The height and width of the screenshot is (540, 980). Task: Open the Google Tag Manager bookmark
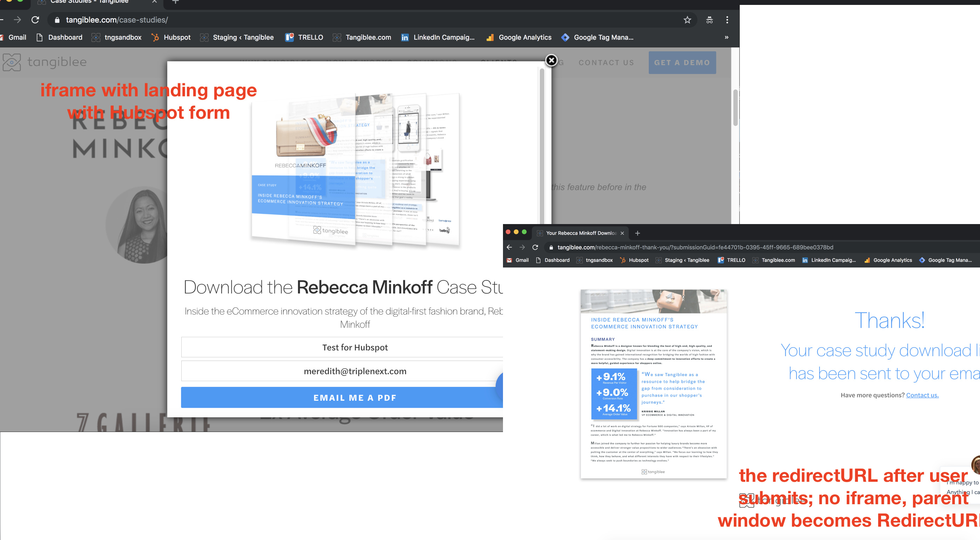603,37
